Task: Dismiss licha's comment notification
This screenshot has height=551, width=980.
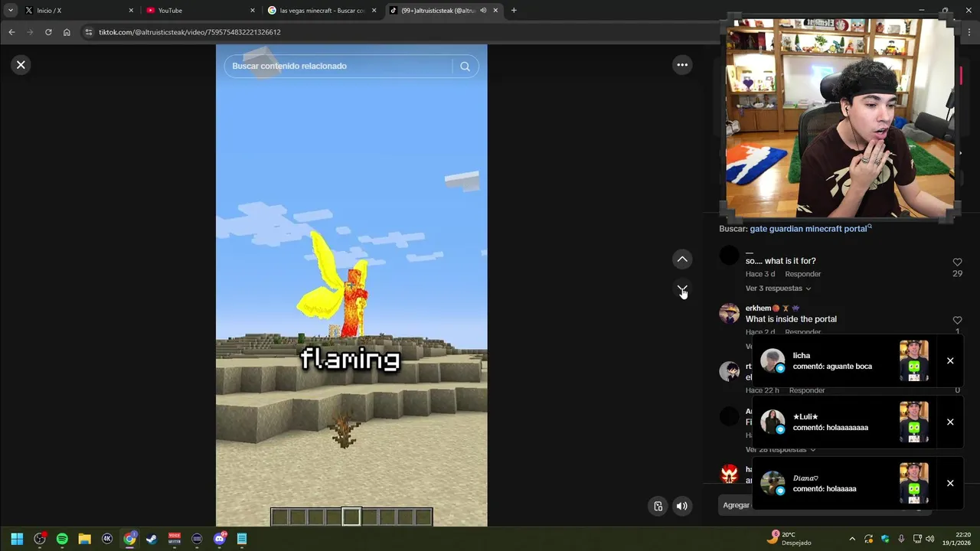Action: coord(950,361)
